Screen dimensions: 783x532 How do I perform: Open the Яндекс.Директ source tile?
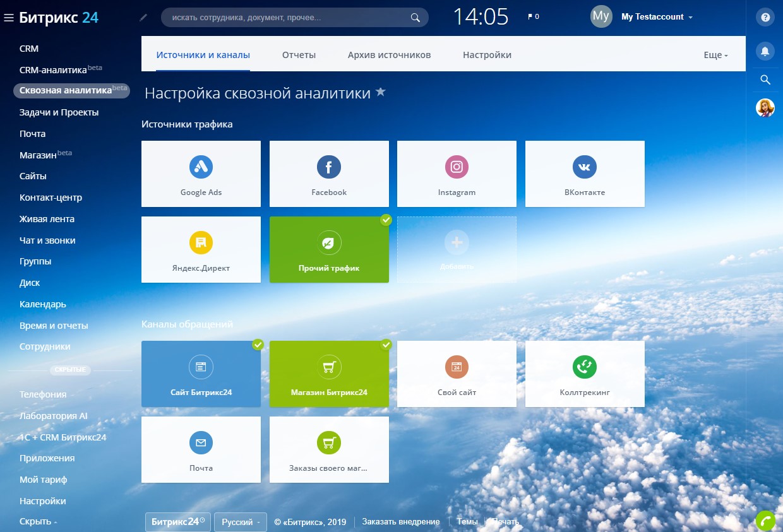click(x=201, y=249)
